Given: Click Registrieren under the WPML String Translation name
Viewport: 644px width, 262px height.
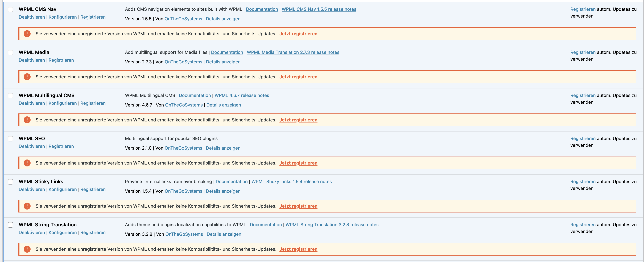Looking at the screenshot, I should tap(93, 232).
